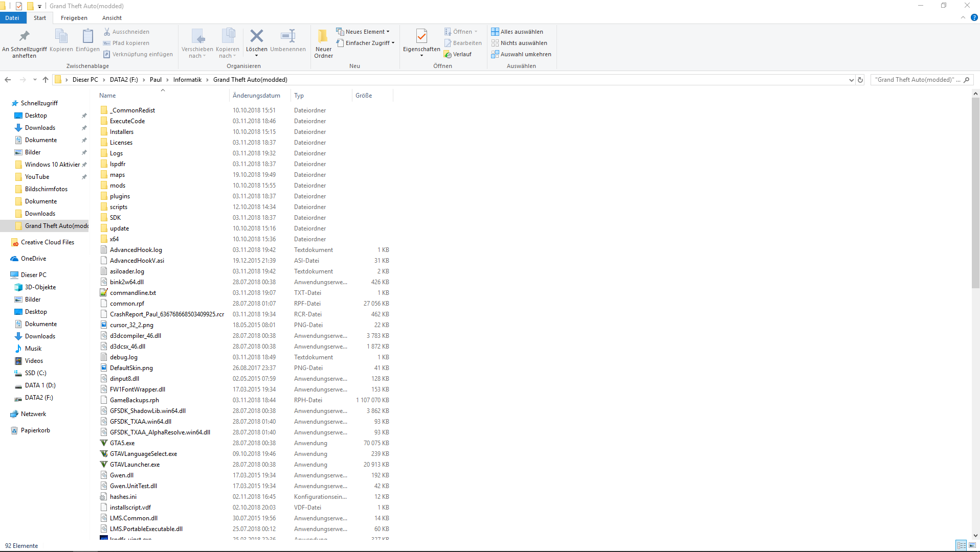Image resolution: width=980 pixels, height=552 pixels.
Task: Switch to details view layout icon
Action: 962,546
